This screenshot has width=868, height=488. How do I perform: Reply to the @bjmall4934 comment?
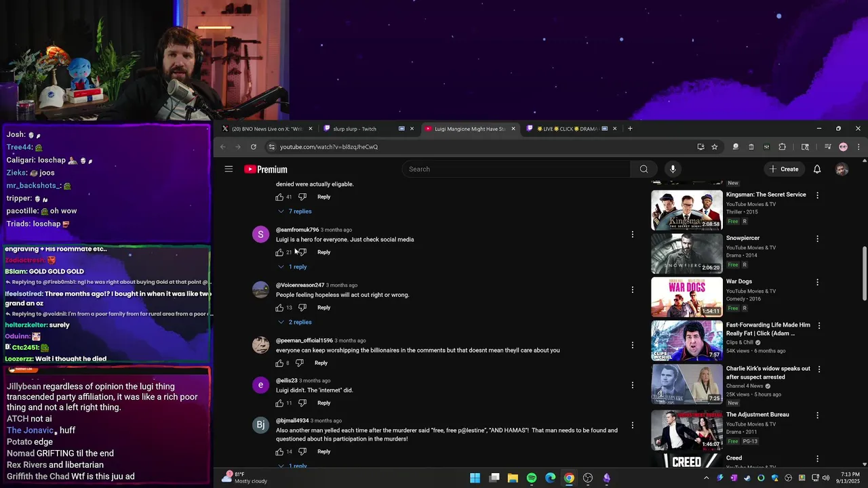point(323,451)
